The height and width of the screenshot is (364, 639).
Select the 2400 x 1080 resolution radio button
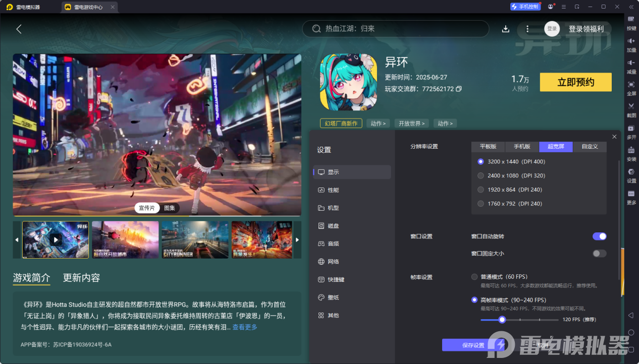pyautogui.click(x=481, y=175)
